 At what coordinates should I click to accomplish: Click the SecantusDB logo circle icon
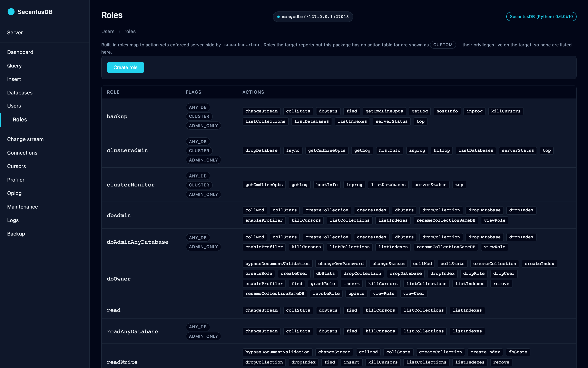click(x=11, y=12)
